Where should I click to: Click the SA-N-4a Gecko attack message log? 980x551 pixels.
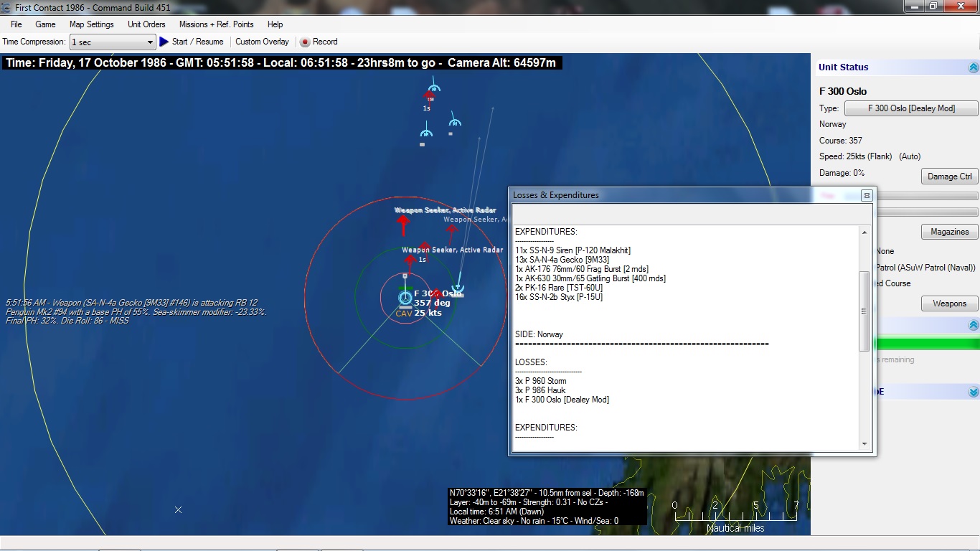click(x=136, y=311)
